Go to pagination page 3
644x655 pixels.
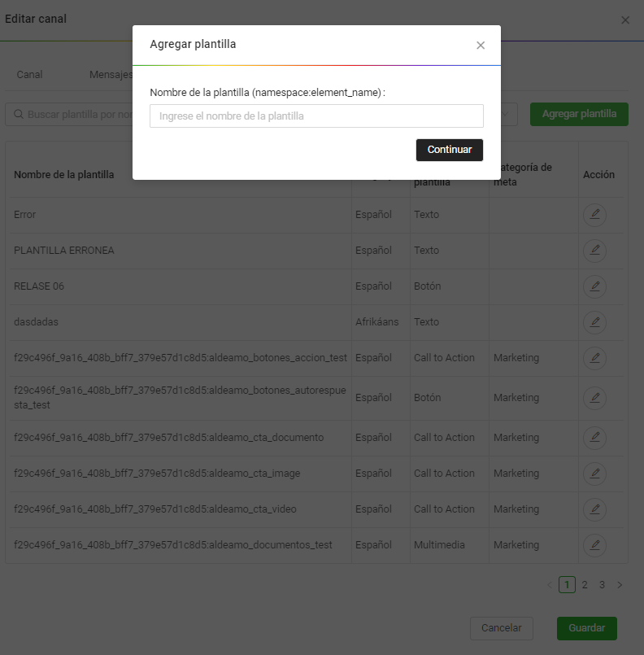pyautogui.click(x=602, y=585)
